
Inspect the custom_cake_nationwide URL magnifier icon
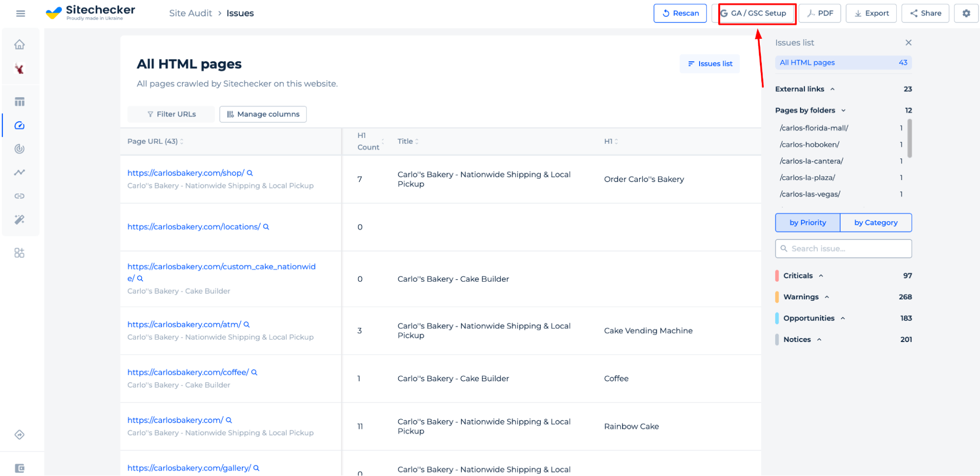pyautogui.click(x=140, y=279)
